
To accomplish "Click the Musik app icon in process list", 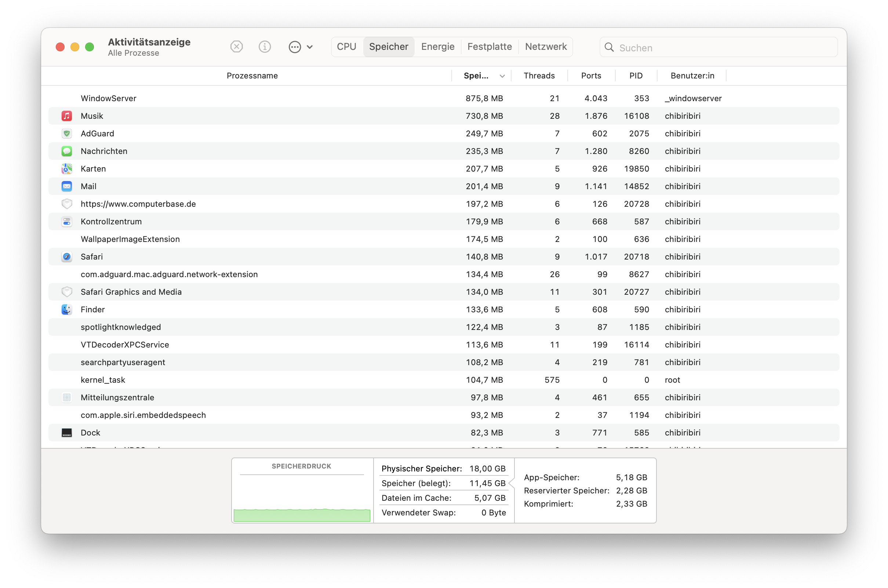I will (x=67, y=116).
